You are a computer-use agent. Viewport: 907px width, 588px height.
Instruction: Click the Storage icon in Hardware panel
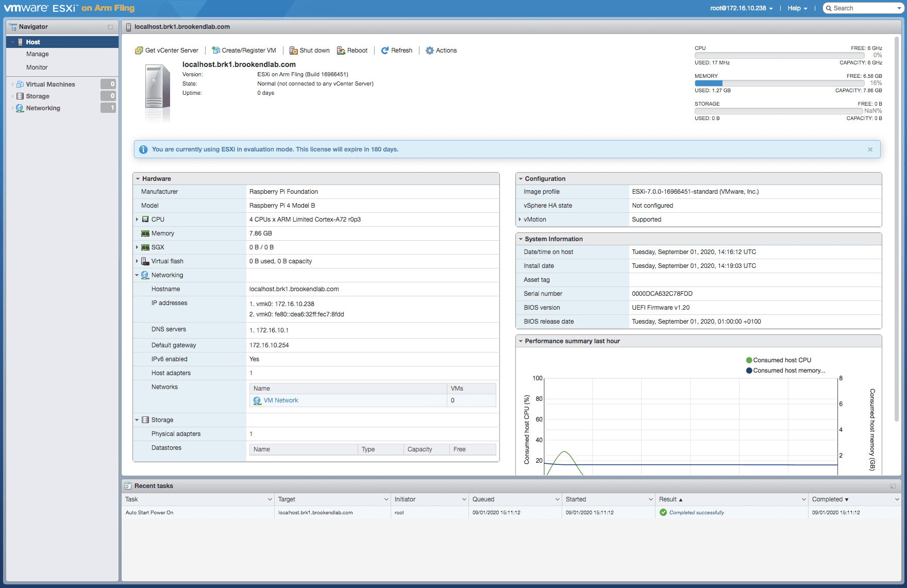(145, 420)
